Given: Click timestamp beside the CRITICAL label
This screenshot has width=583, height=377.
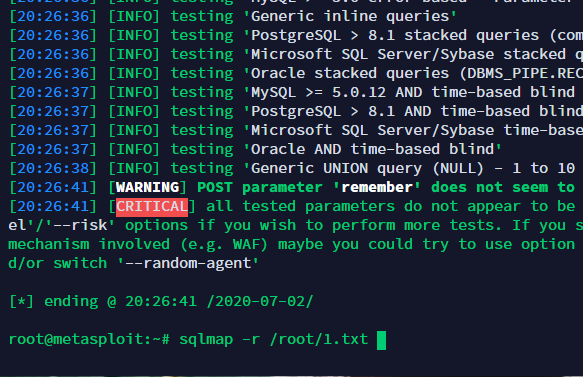Looking at the screenshot, I should tap(53, 206).
